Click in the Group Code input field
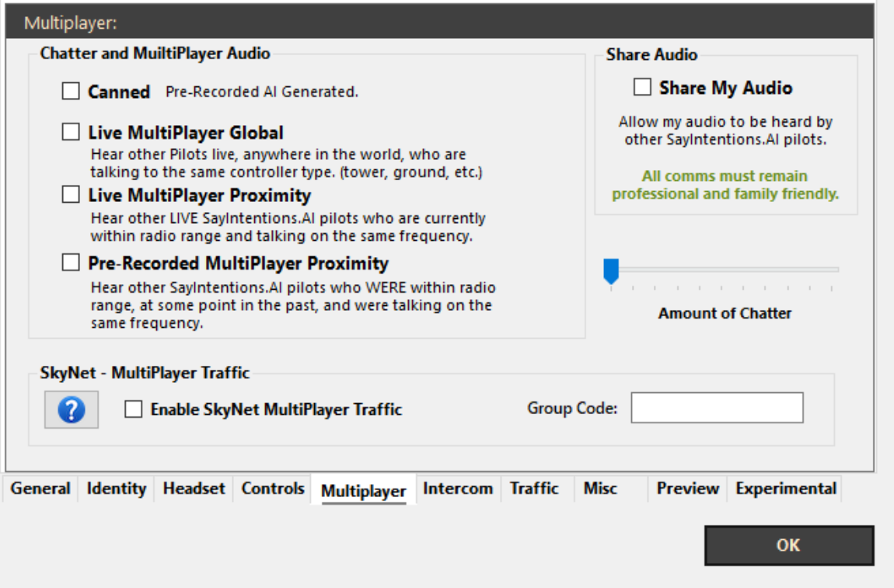The height and width of the screenshot is (588, 894). 718,407
